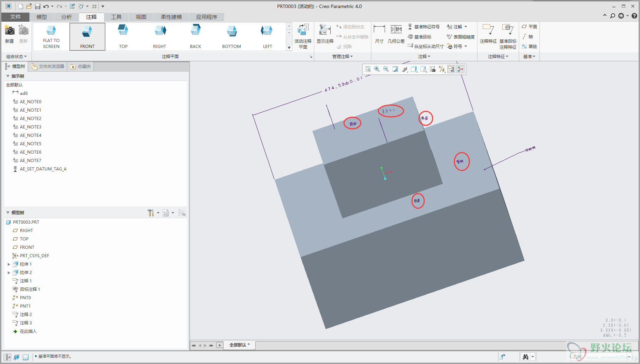Switch to the 模型 ribbon tab
The width and height of the screenshot is (640, 364).
pos(41,17)
